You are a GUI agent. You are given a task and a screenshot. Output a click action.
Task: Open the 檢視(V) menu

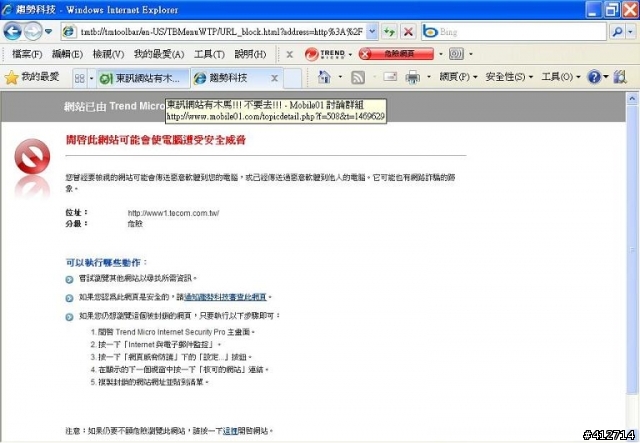click(x=109, y=54)
